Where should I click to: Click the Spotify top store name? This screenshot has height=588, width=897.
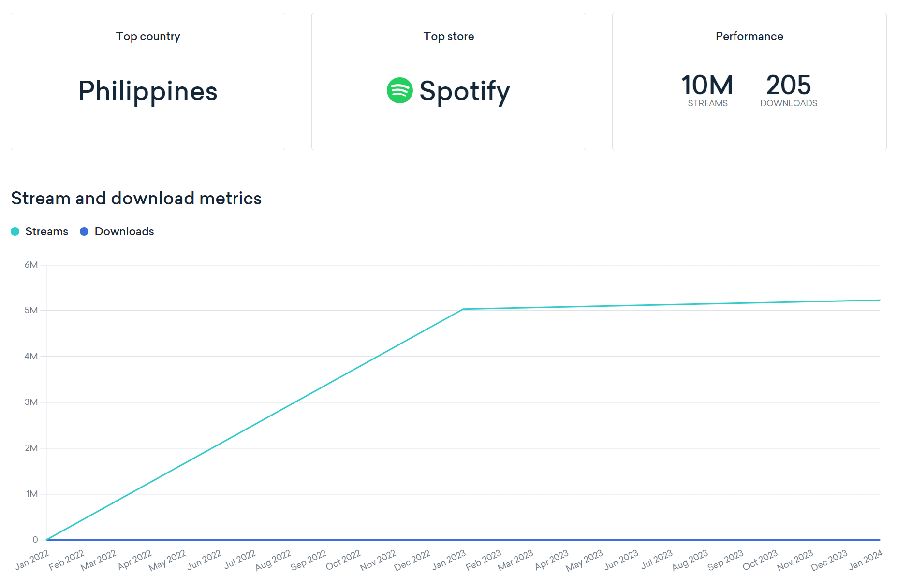(465, 91)
